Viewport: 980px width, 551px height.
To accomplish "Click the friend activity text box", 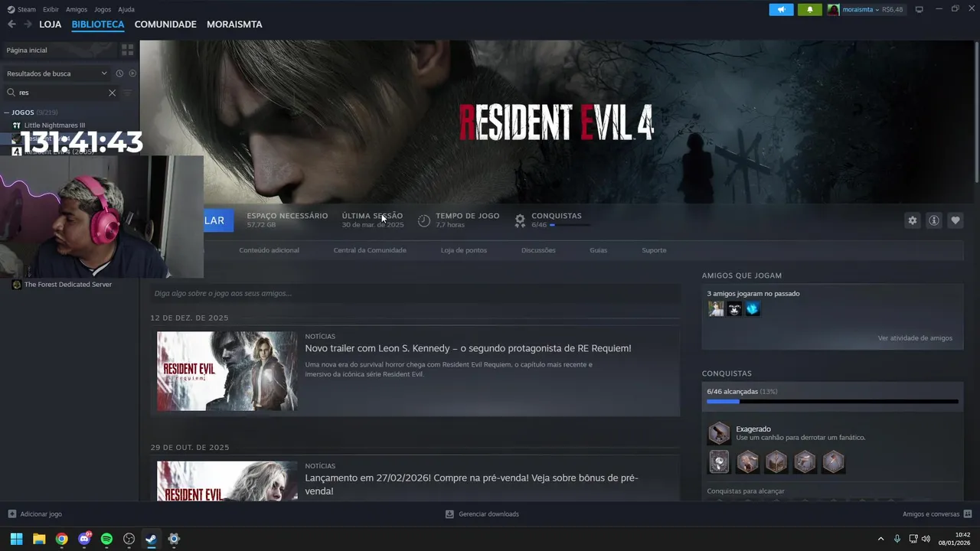I will (x=415, y=293).
